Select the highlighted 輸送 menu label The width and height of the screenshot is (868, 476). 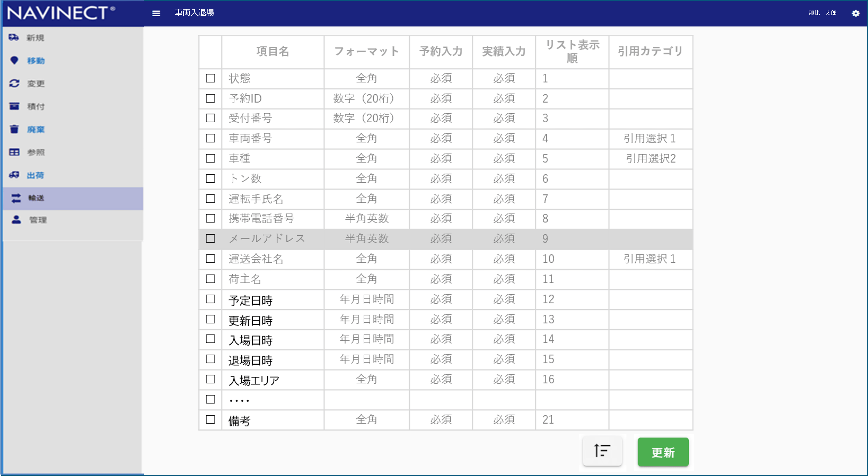36,198
